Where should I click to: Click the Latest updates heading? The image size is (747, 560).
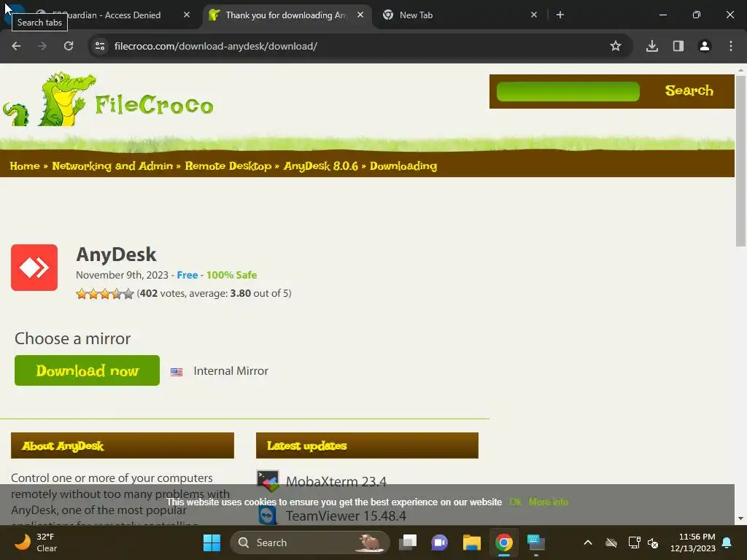point(307,446)
